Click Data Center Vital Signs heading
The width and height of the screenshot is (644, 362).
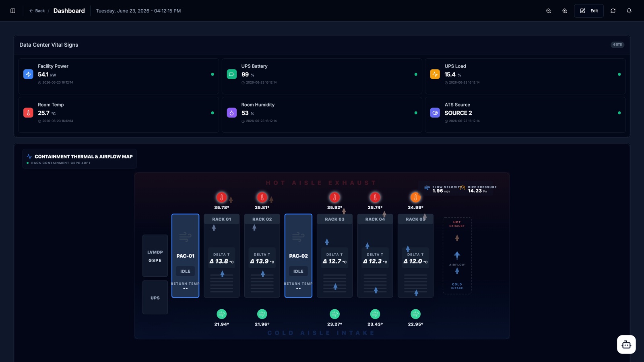point(49,45)
